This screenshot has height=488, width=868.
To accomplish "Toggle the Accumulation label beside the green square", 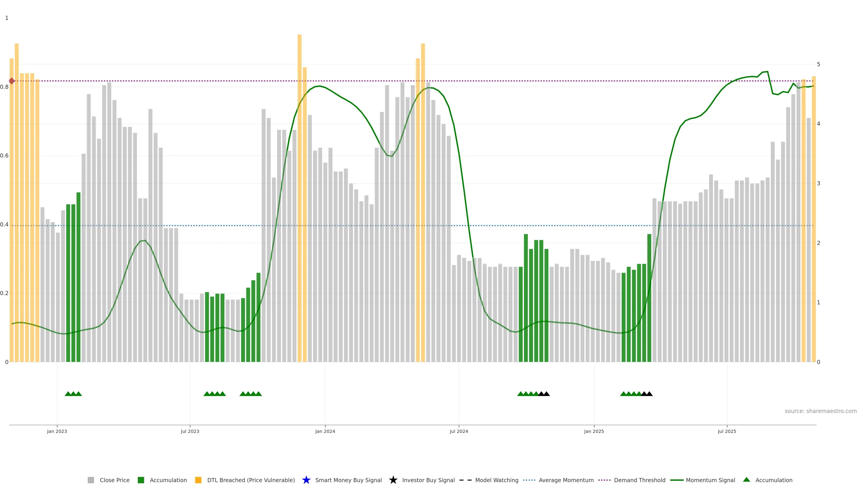I will [168, 480].
